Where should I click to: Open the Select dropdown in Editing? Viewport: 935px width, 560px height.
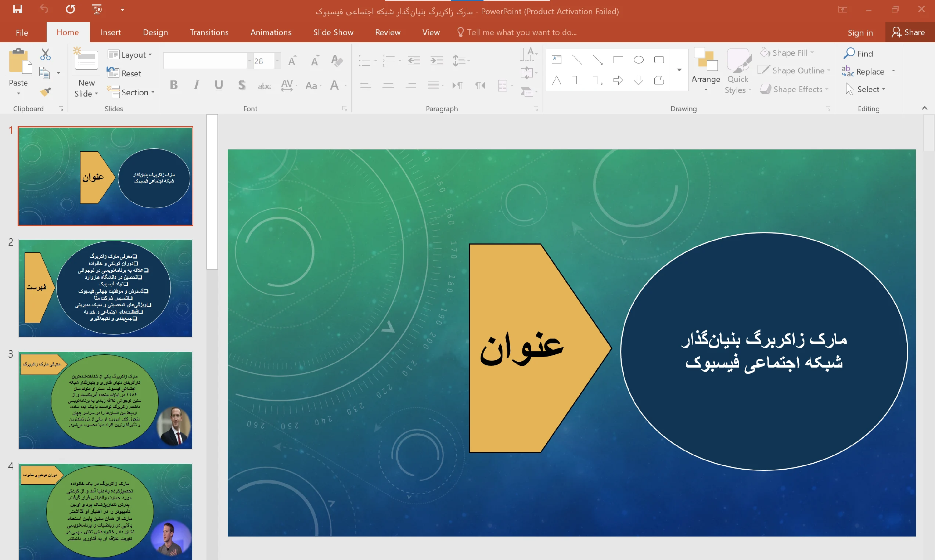[x=866, y=90]
